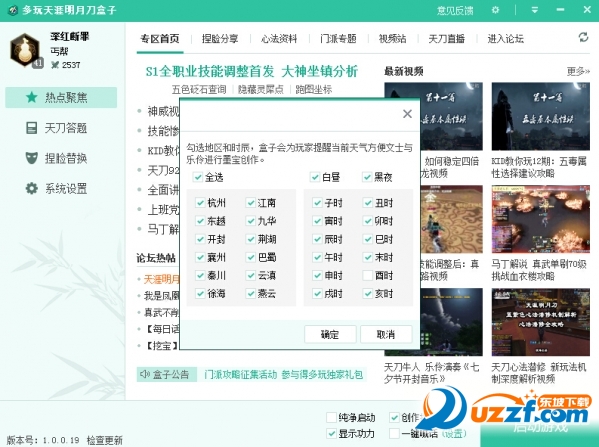Uncheck the 寅时 hour checkbox
This screenshot has height=447, width=599.
tap(317, 221)
